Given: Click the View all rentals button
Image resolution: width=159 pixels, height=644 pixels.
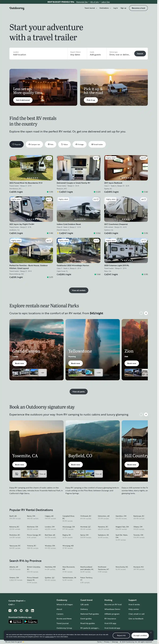Looking at the screenshot, I should pyautogui.click(x=79, y=290).
